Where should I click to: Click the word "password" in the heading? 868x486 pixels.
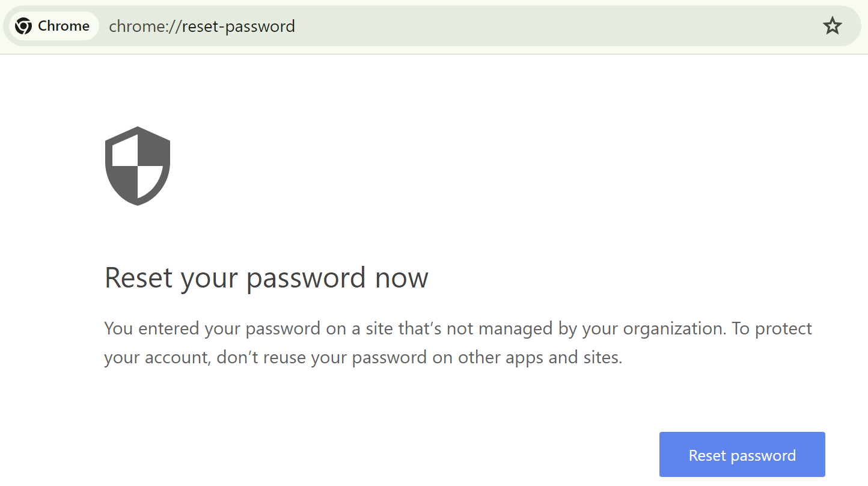point(306,278)
